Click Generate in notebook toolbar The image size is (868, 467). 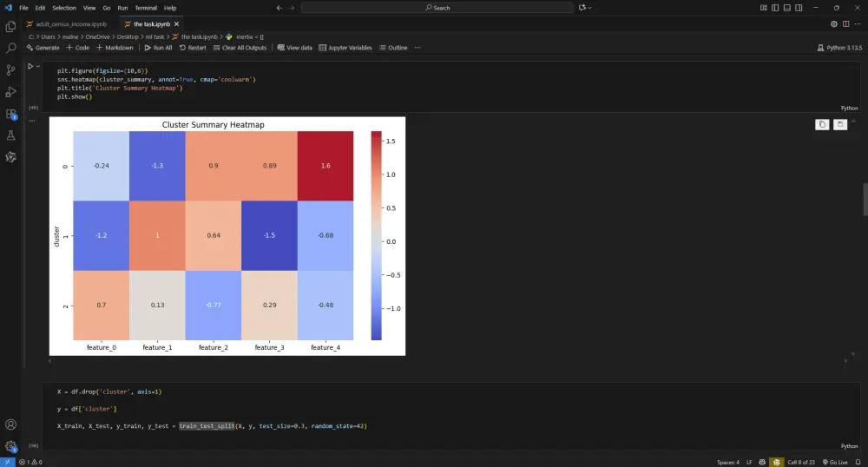(x=43, y=48)
